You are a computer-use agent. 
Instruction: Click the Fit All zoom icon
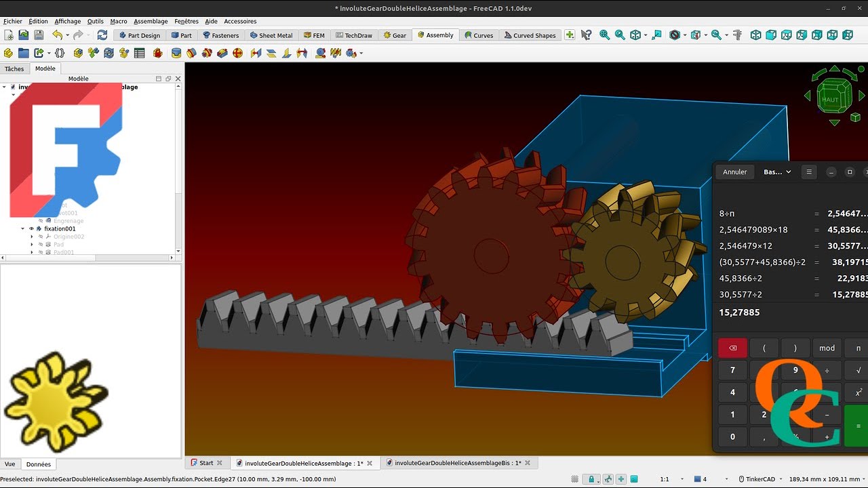(x=605, y=35)
